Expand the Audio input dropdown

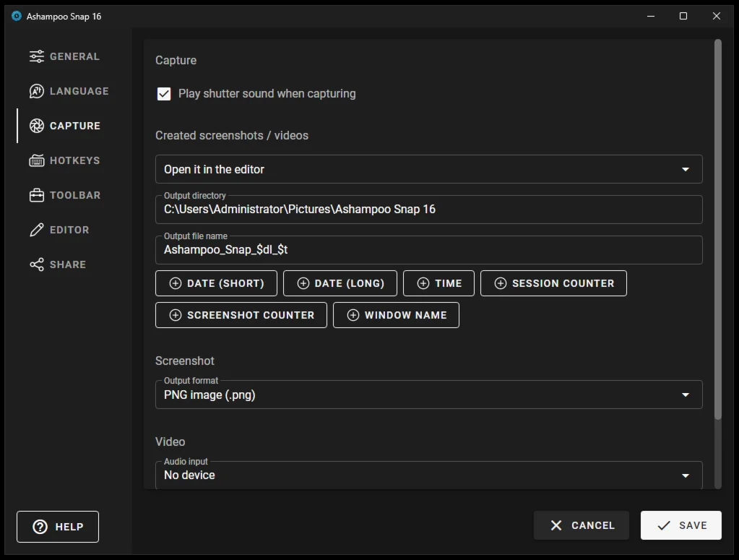click(x=685, y=475)
